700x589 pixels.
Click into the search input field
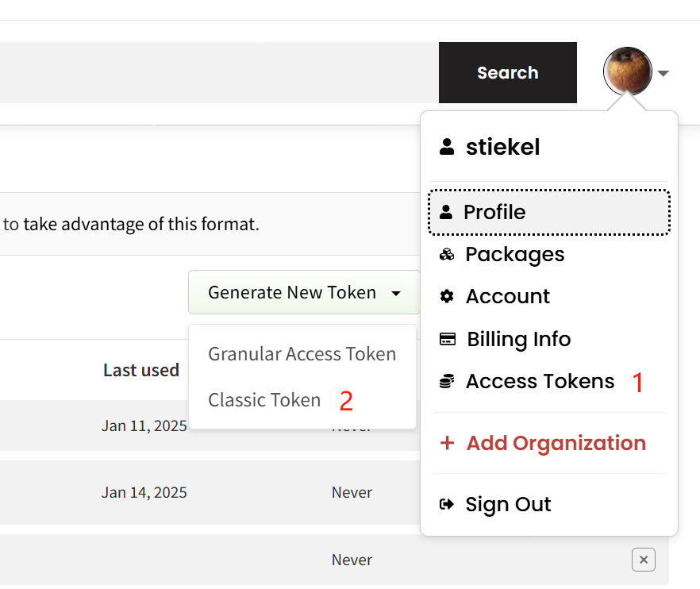click(x=219, y=73)
